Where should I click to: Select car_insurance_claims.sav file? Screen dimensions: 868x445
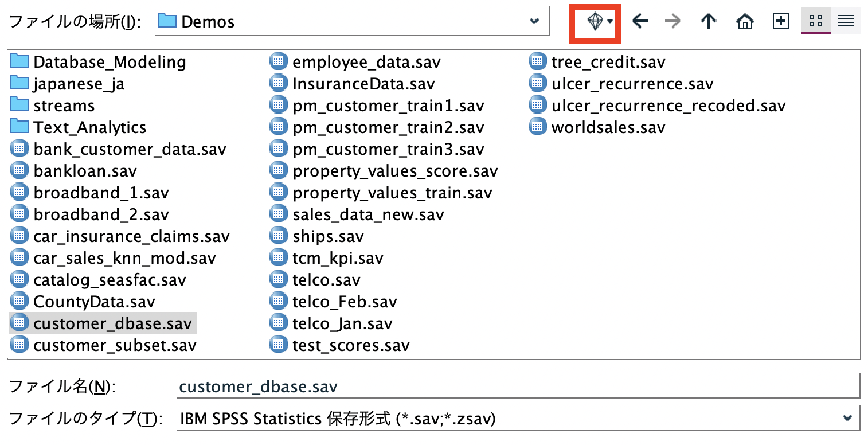(x=120, y=236)
